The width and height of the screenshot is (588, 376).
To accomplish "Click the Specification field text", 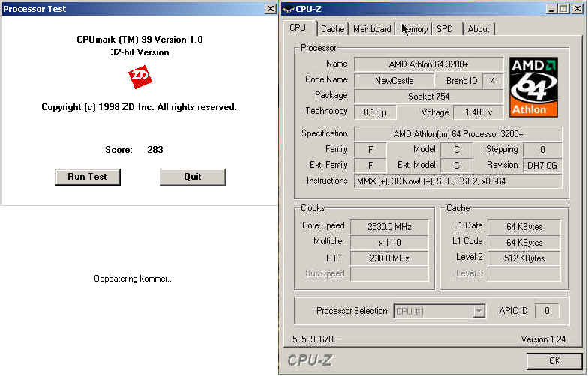I will tap(457, 134).
